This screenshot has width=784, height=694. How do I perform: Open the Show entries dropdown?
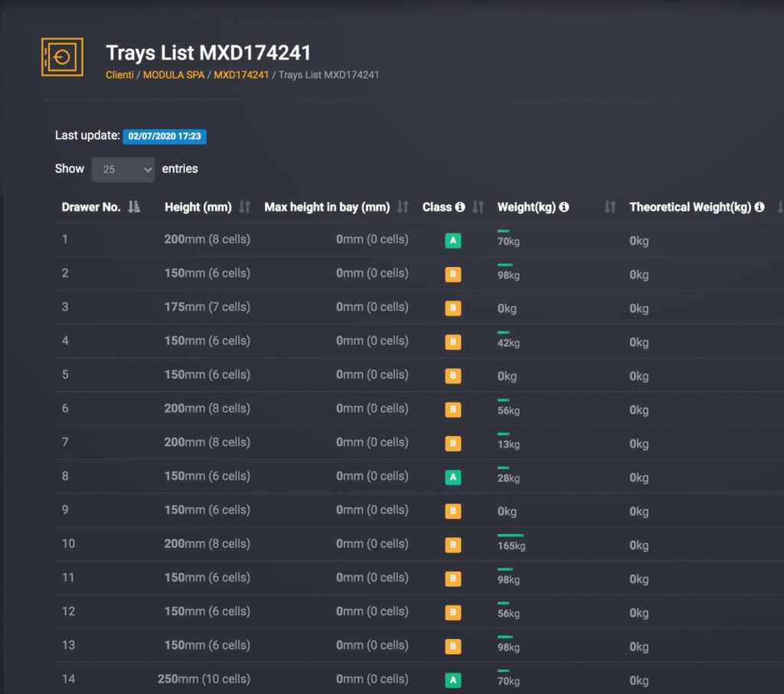coord(123,169)
